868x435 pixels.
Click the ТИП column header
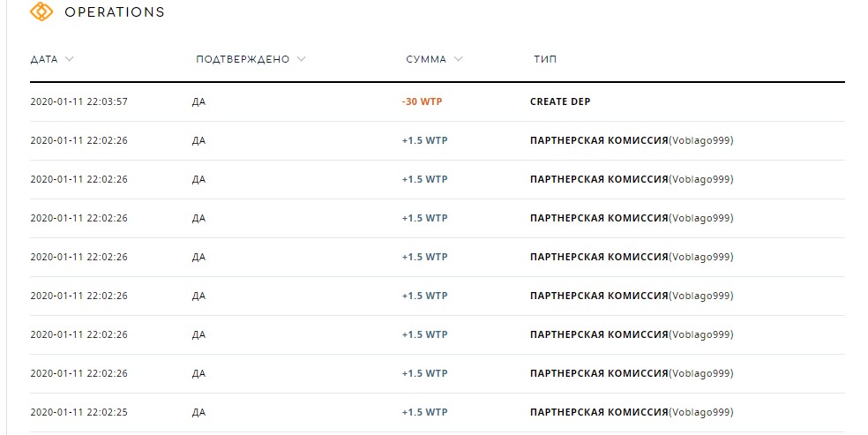[x=545, y=59]
